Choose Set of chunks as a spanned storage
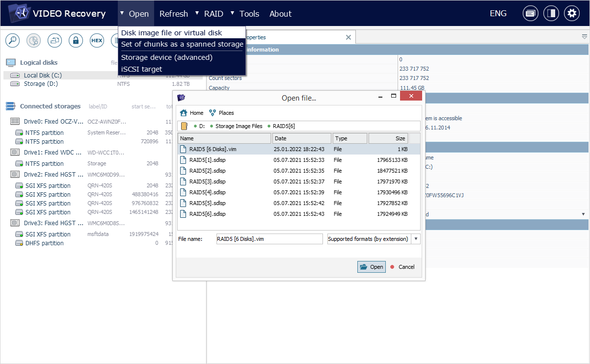Viewport: 590px width, 364px height. [x=182, y=44]
